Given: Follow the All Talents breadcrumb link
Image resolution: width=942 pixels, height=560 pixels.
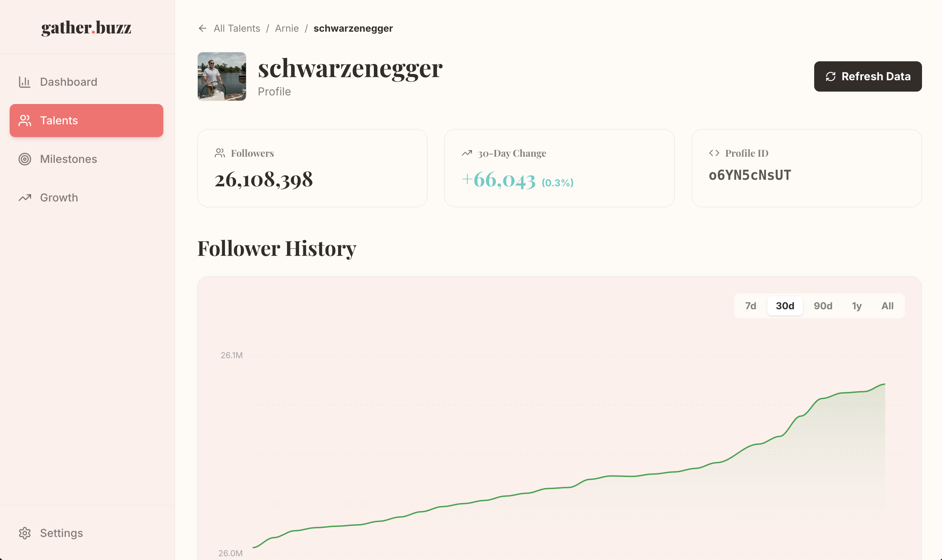Looking at the screenshot, I should click(237, 28).
